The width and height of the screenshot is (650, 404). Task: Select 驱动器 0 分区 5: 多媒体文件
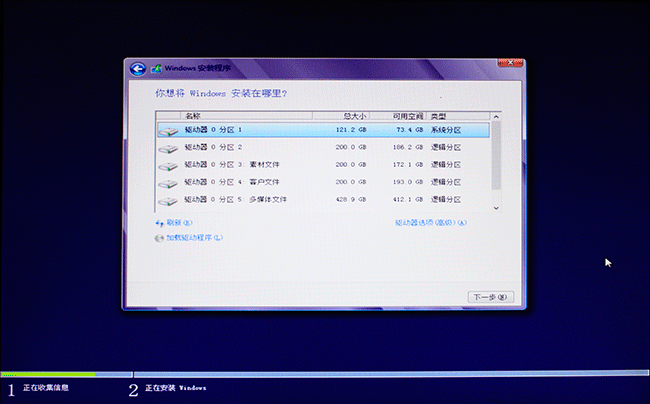pos(323,199)
